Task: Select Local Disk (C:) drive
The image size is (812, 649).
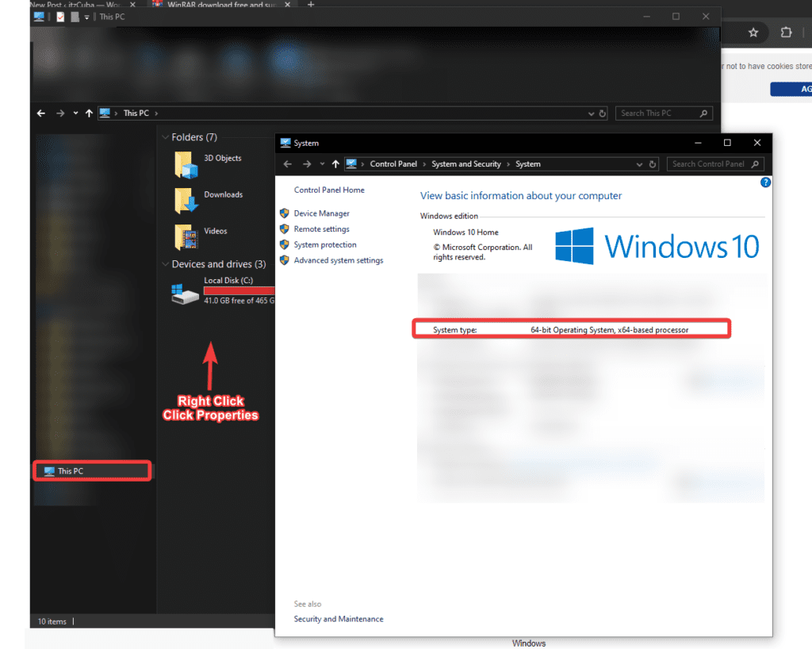Action: click(x=224, y=290)
